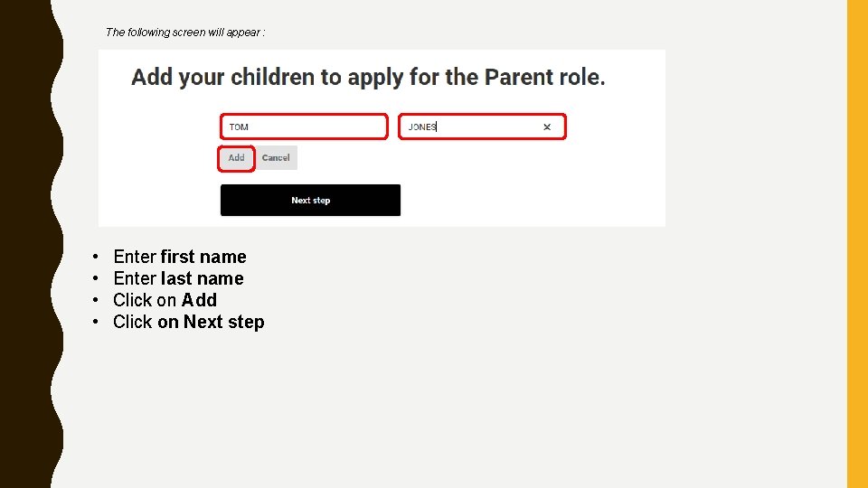The height and width of the screenshot is (488, 868).
Task: Select the "Enter last name" bullet text
Action: (x=178, y=278)
